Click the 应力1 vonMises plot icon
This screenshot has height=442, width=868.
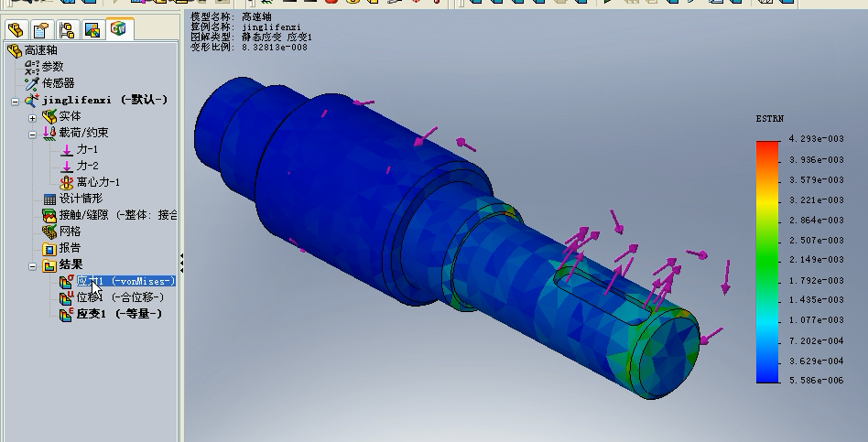tap(67, 282)
